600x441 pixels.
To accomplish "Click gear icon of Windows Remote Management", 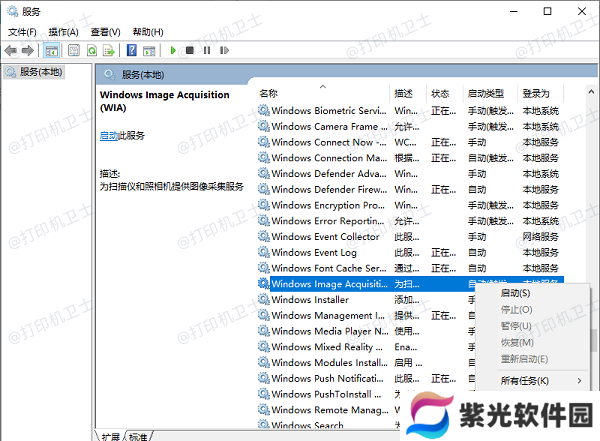I will click(x=264, y=410).
